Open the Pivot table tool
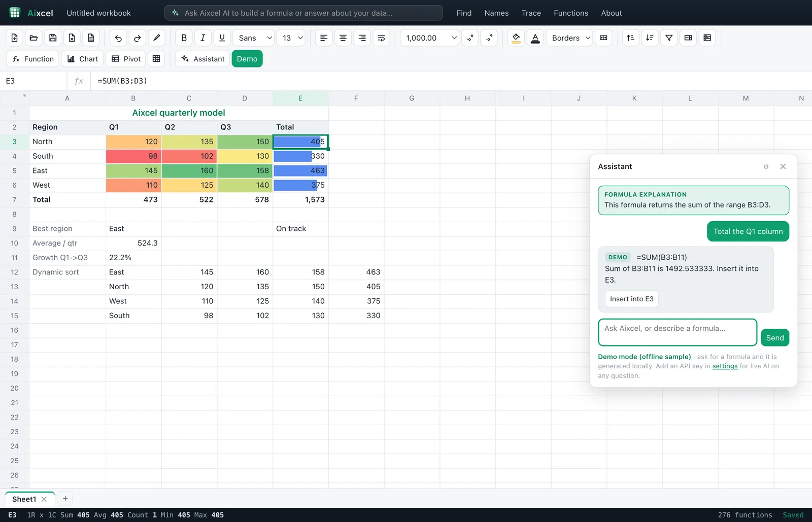This screenshot has height=522, width=812. tap(126, 59)
